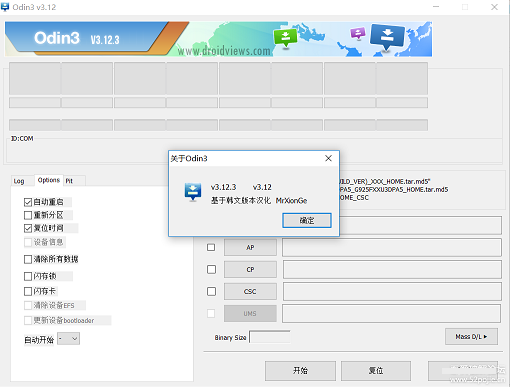Uncheck the 复位时间 option
This screenshot has width=511, height=387.
pyautogui.click(x=28, y=228)
